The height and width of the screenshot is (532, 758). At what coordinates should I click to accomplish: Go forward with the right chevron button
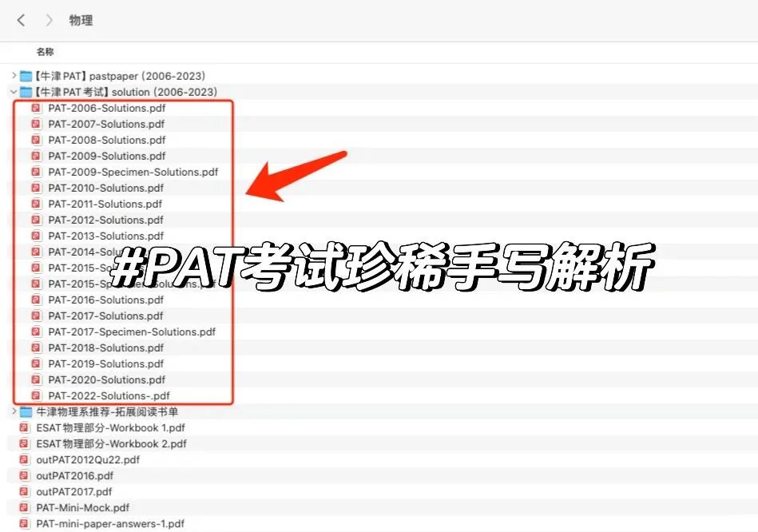[x=49, y=20]
